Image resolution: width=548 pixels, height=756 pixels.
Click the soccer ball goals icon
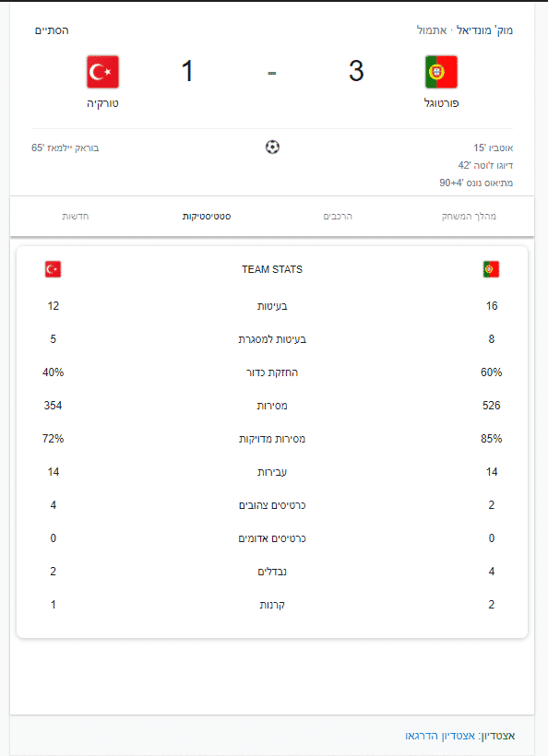pos(272,148)
